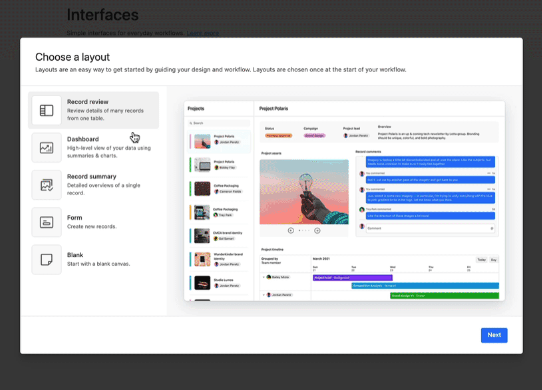
Task: Select the Dashboard layout icon
Action: point(46,148)
